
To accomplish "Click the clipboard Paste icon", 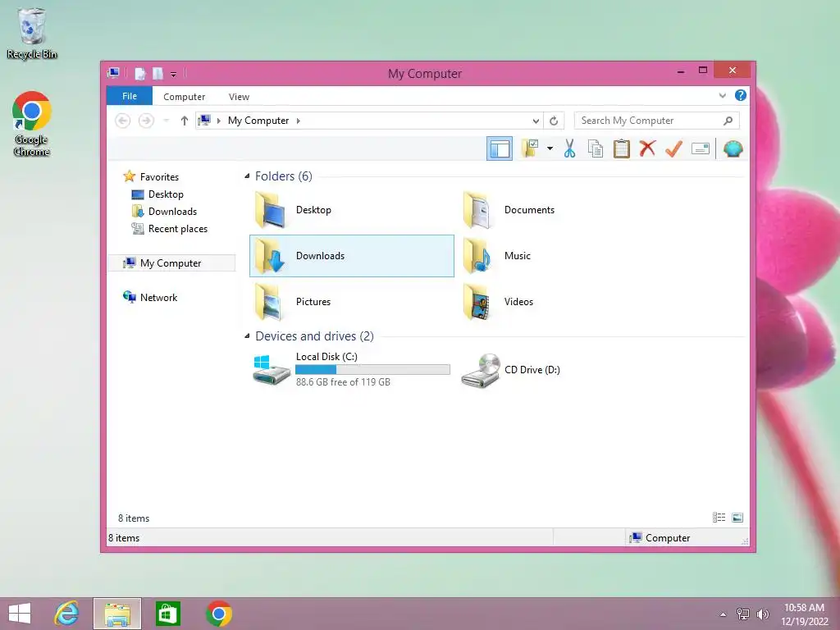I will tap(622, 148).
